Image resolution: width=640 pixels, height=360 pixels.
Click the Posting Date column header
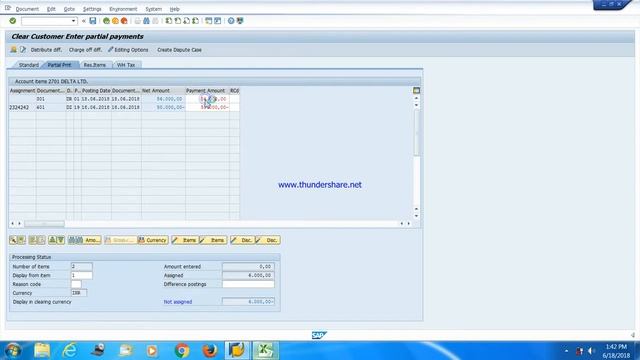96,91
